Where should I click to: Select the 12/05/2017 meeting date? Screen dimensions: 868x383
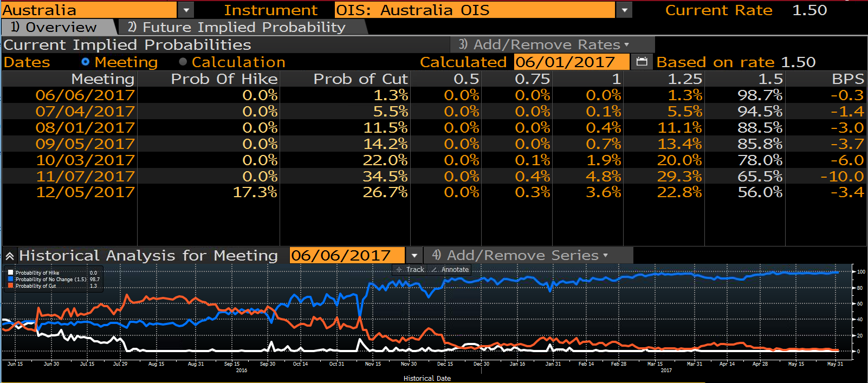(85, 192)
